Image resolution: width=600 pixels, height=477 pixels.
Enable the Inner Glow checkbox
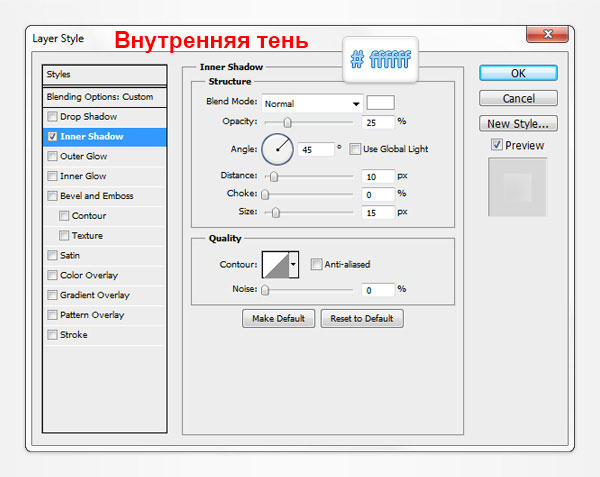52,176
